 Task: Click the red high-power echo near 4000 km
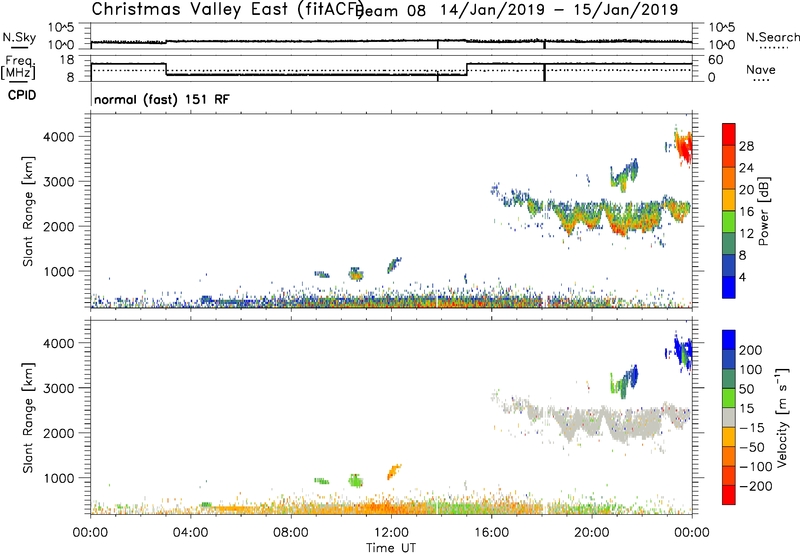click(x=683, y=147)
